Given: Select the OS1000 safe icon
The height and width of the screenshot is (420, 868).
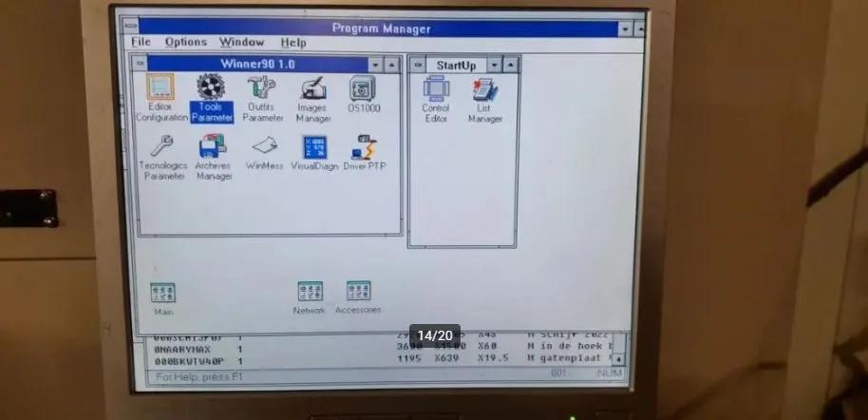Looking at the screenshot, I should pyautogui.click(x=362, y=89).
